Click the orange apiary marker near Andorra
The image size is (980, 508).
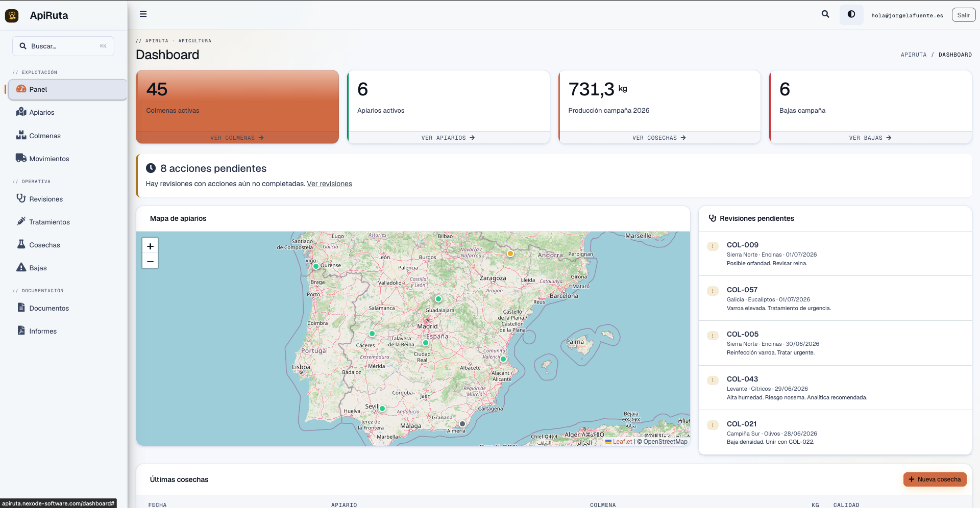[510, 253]
